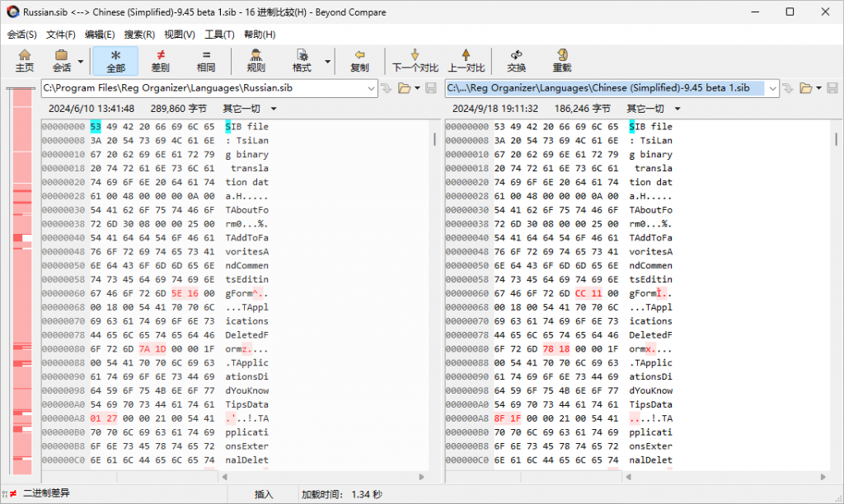
Task: Click right pane horizontal scroll right arrow
Action: pos(823,477)
